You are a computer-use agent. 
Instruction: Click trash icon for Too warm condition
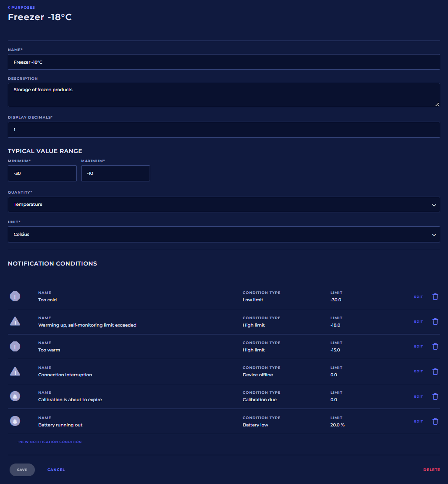coord(435,346)
